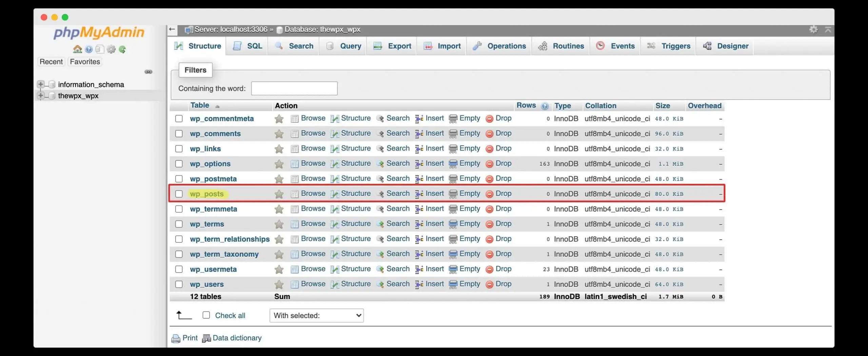
Task: Favorite the wp_options table star
Action: [x=279, y=164]
